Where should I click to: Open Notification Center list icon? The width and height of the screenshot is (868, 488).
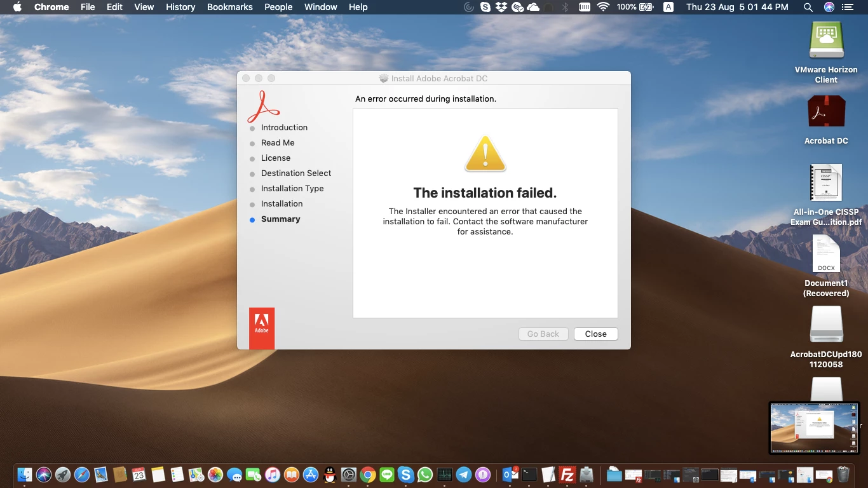(x=848, y=7)
